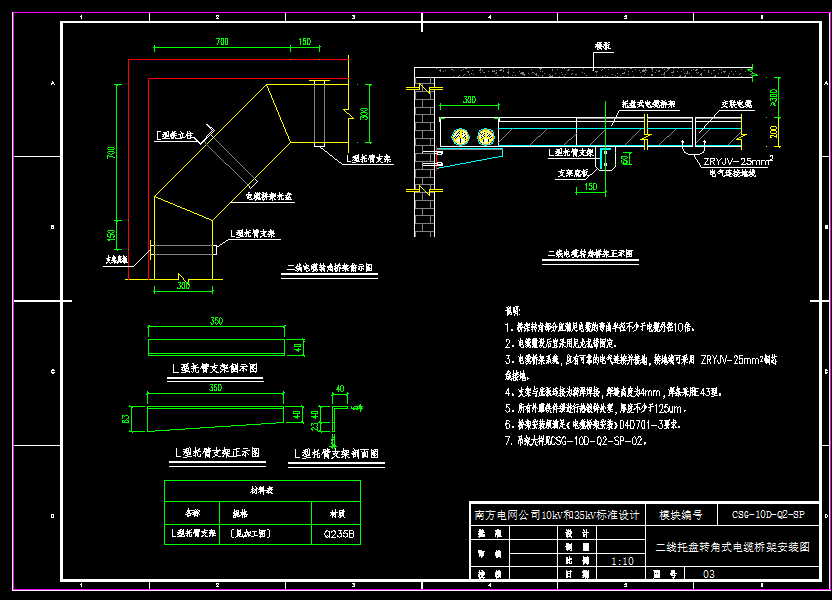The image size is (832, 600).
Task: Click the '托盘式电缆桥架' annotation
Action: tap(648, 104)
